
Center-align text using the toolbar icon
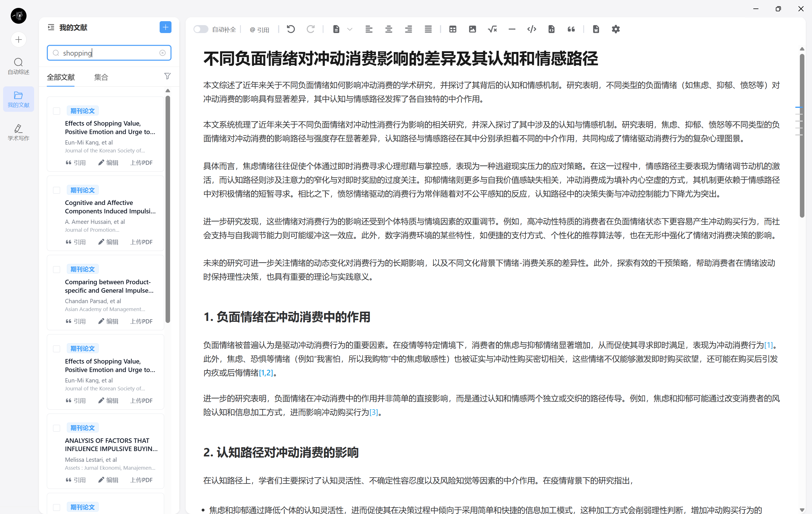click(x=388, y=29)
